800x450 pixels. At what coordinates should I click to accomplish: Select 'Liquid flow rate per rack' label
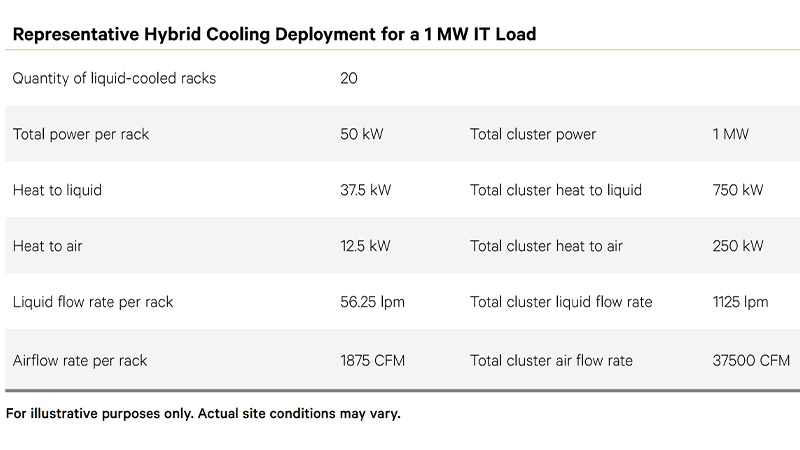[x=93, y=302]
